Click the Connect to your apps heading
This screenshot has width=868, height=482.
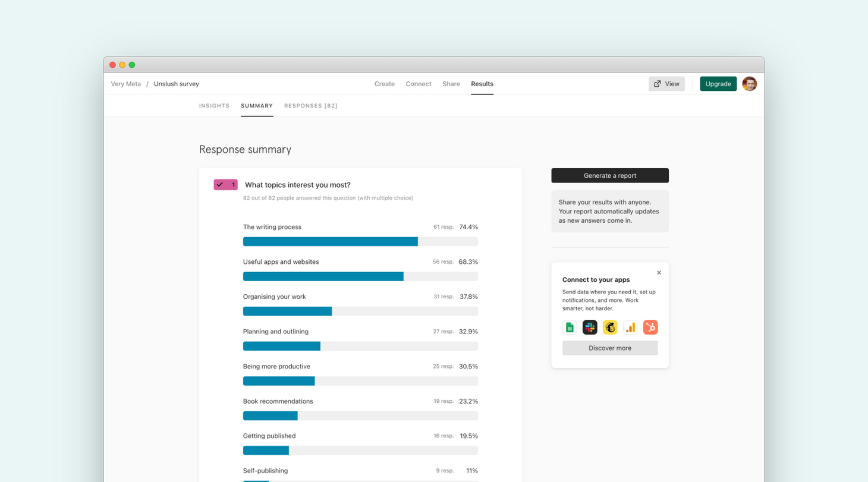596,279
